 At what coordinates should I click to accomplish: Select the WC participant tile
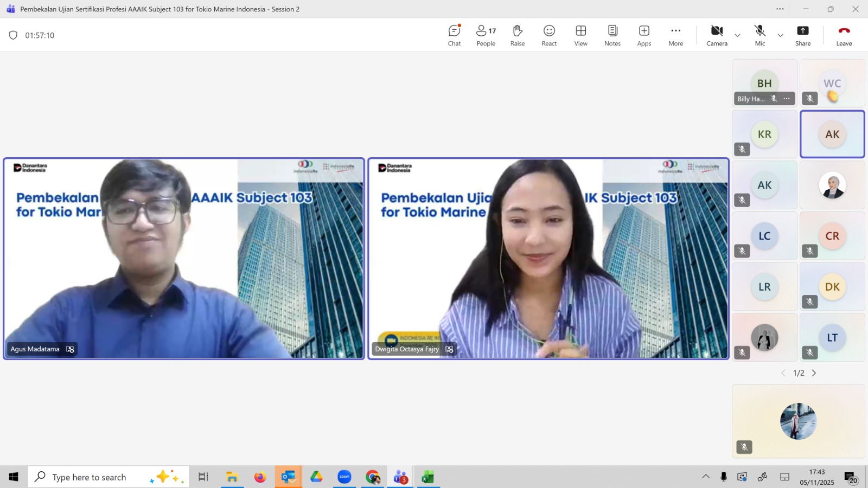832,83
